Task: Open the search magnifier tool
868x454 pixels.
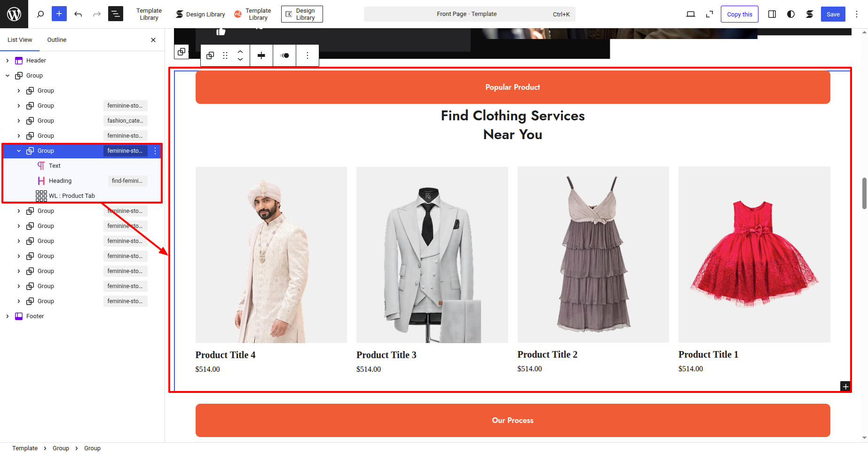Action: 40,14
